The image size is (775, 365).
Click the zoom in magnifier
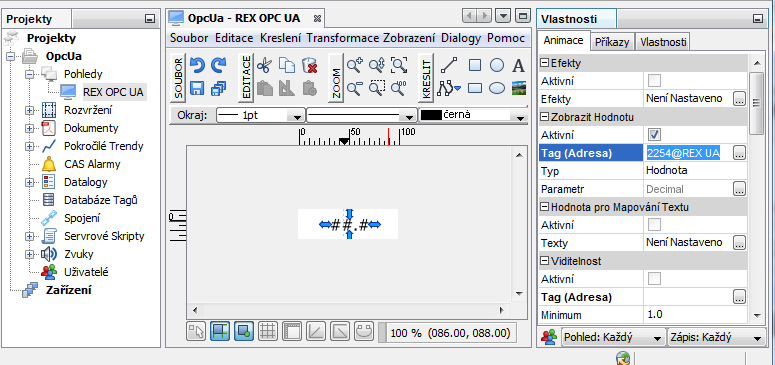354,65
